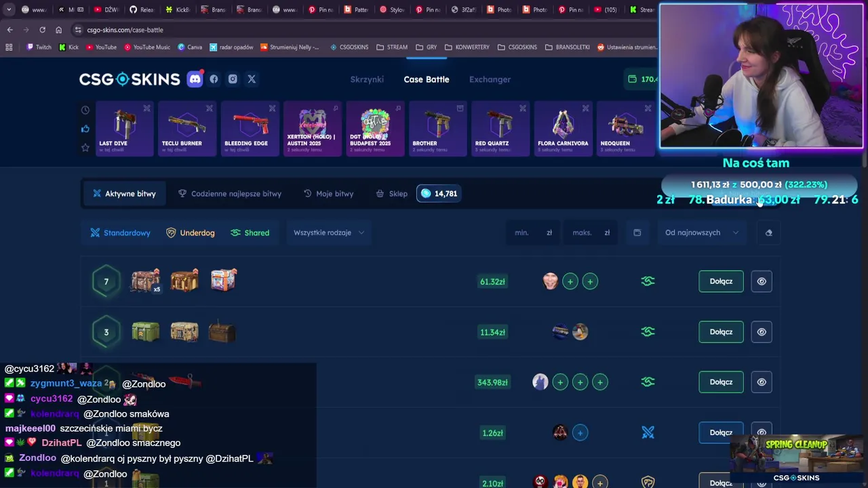The width and height of the screenshot is (868, 488).
Task: Switch to Codzienne najlepsze bitwy tab
Action: (230, 194)
